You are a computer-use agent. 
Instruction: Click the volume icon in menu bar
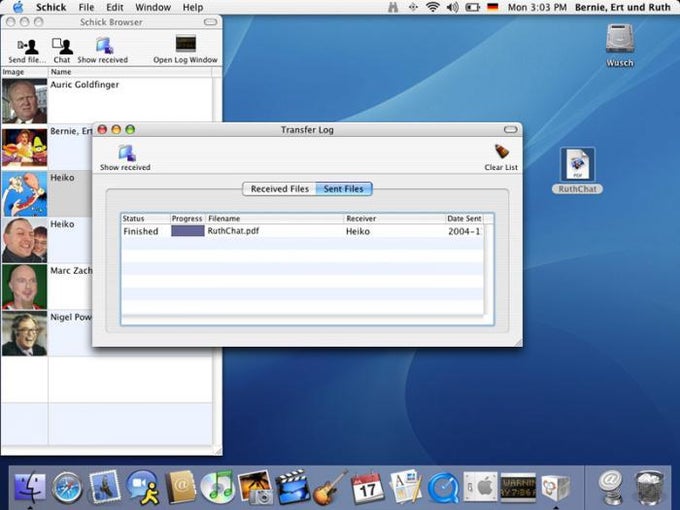click(x=452, y=7)
